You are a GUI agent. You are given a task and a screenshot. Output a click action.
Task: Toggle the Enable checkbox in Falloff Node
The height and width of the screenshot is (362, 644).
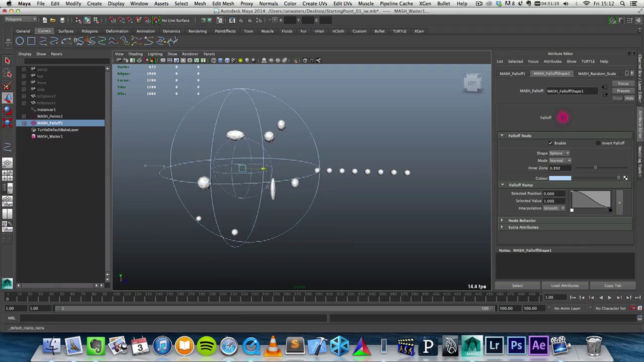point(550,143)
